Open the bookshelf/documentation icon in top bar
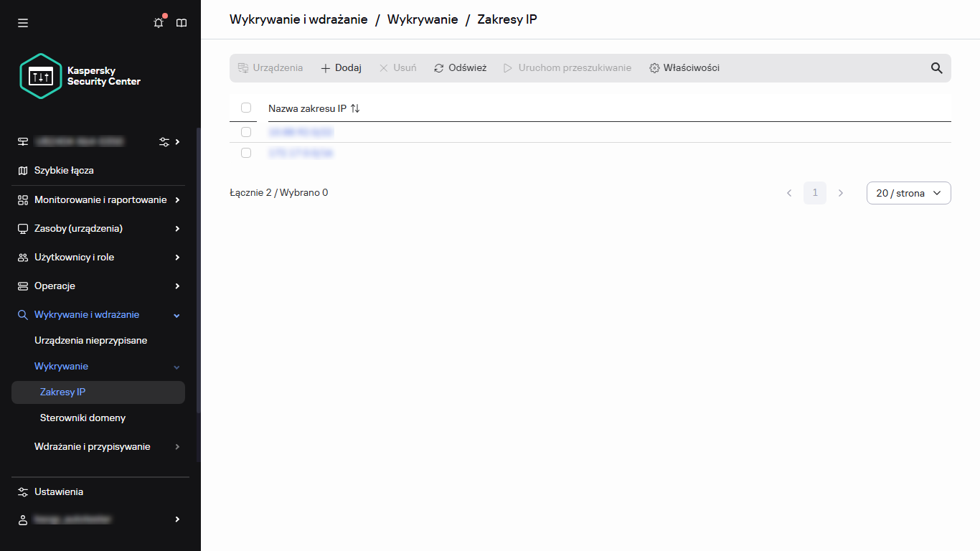 point(181,22)
